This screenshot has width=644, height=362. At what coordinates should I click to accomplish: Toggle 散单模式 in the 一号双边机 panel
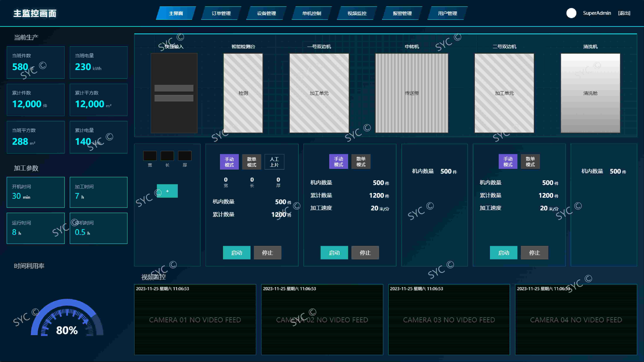coord(361,162)
